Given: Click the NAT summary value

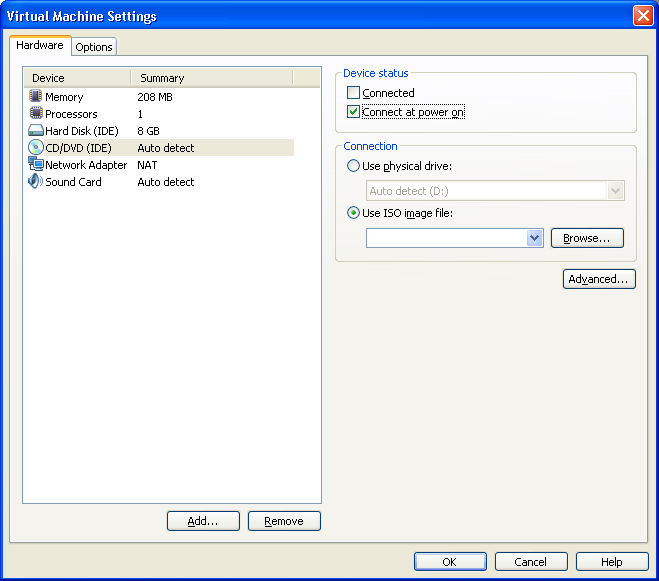Looking at the screenshot, I should click(x=147, y=165).
